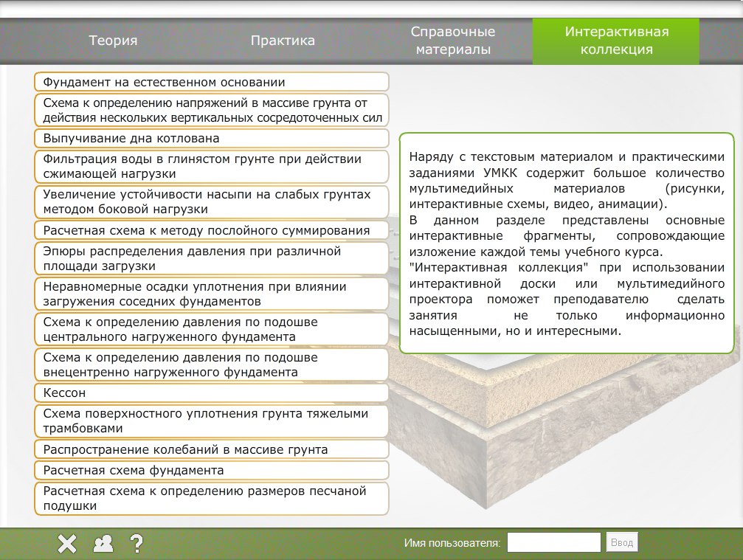Select Расчетная схема размеров песчаной подушки
743x560 pixels.
(211, 498)
